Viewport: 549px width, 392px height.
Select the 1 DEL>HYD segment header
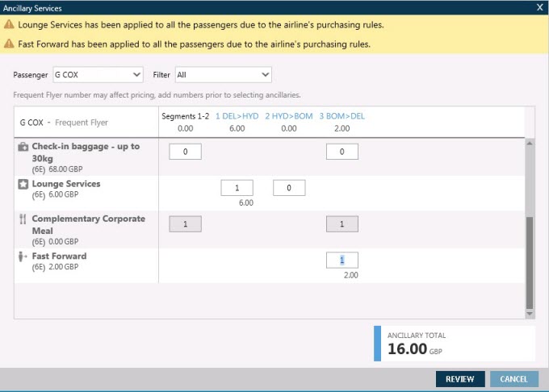[x=237, y=116]
